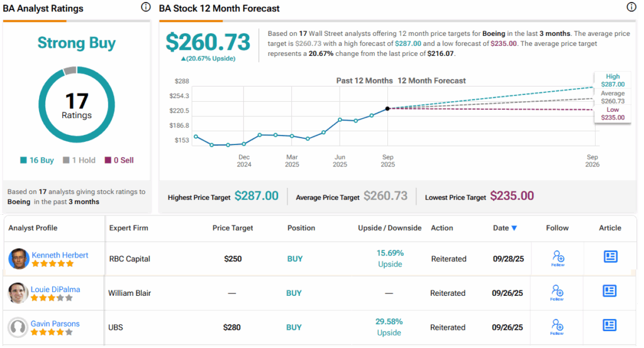
Task: Open Kenneth Herbert's article icon
Action: (610, 257)
